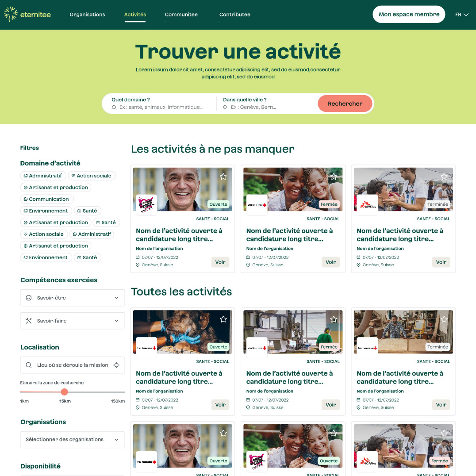Click the star on the two women featured card
476x476 pixels.
click(334, 177)
